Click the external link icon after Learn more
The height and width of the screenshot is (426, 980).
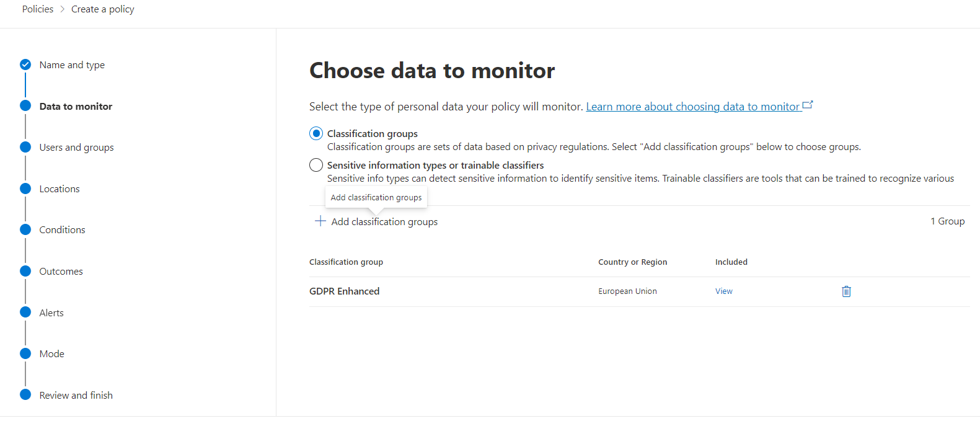(807, 105)
